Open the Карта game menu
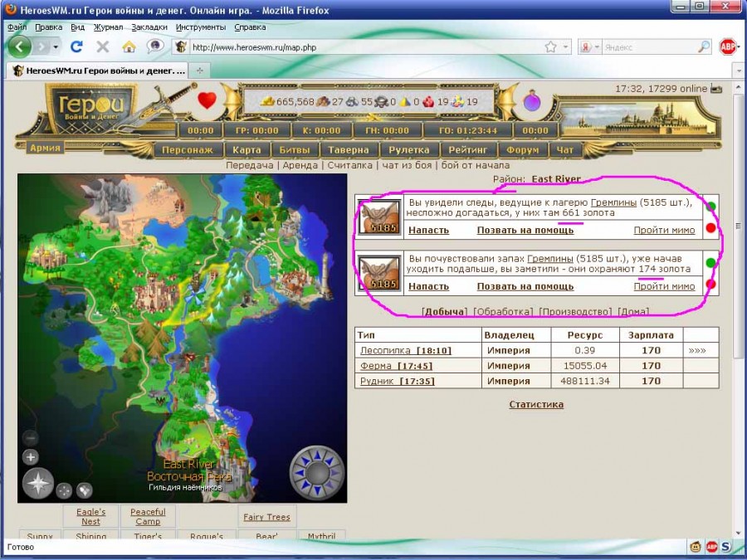Image resolution: width=747 pixels, height=560 pixels. (247, 149)
